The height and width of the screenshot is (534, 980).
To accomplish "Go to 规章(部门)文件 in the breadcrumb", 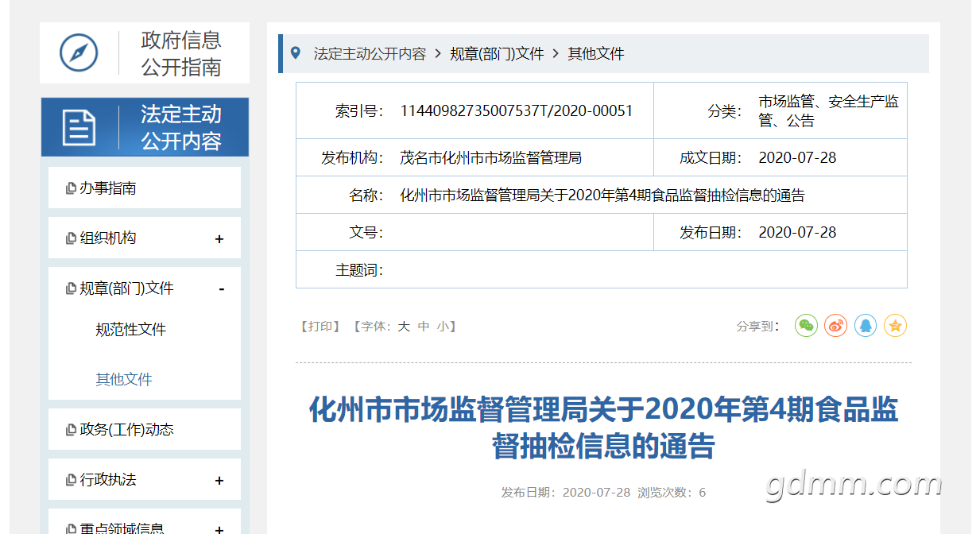I will [x=497, y=54].
